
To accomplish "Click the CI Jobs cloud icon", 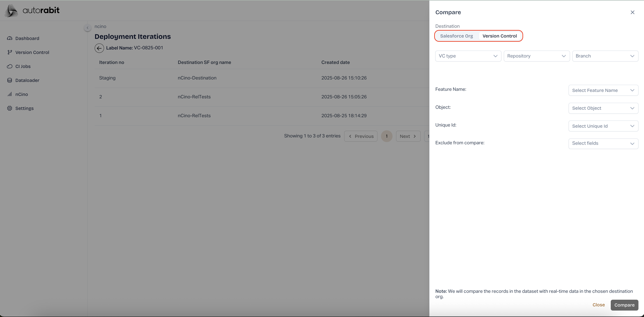I will pyautogui.click(x=10, y=66).
